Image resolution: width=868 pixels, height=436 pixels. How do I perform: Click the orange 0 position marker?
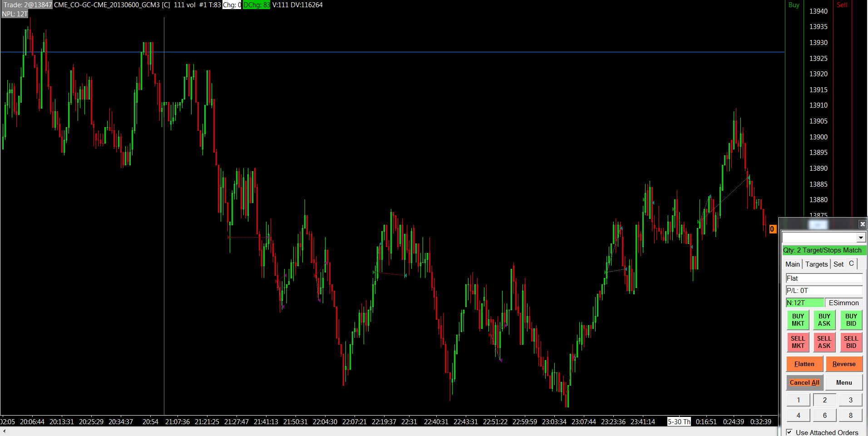tap(772, 229)
